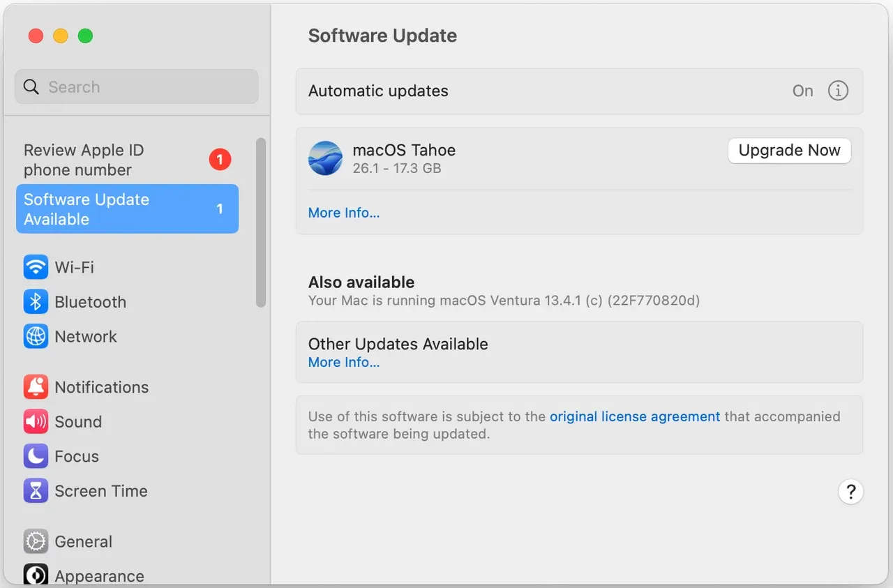Click the badge count on Software Update
893x588 pixels.
pyautogui.click(x=220, y=209)
